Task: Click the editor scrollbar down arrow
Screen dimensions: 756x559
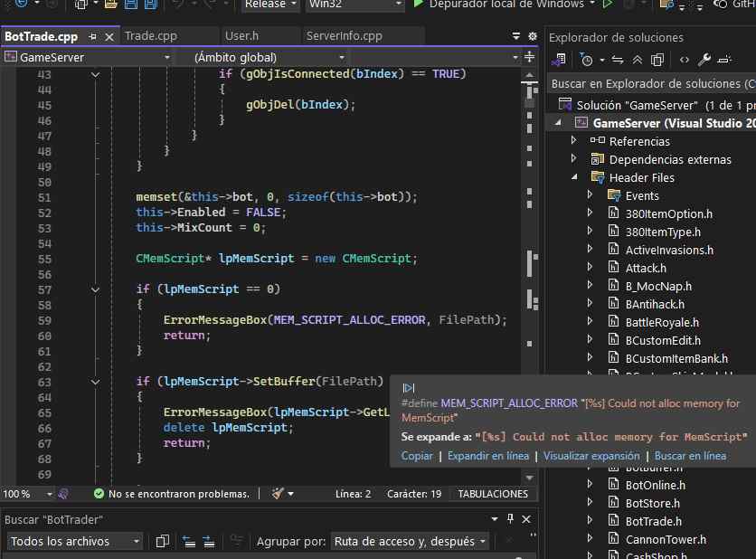Action: tap(529, 478)
